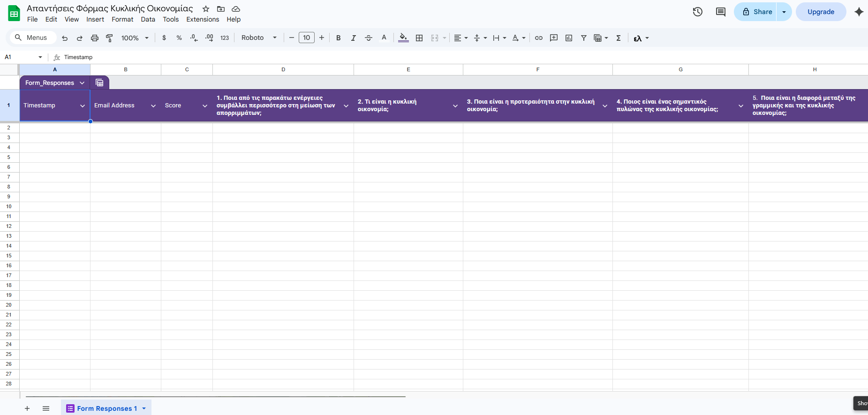
Task: Expand Timestamp column dropdown
Action: [83, 106]
